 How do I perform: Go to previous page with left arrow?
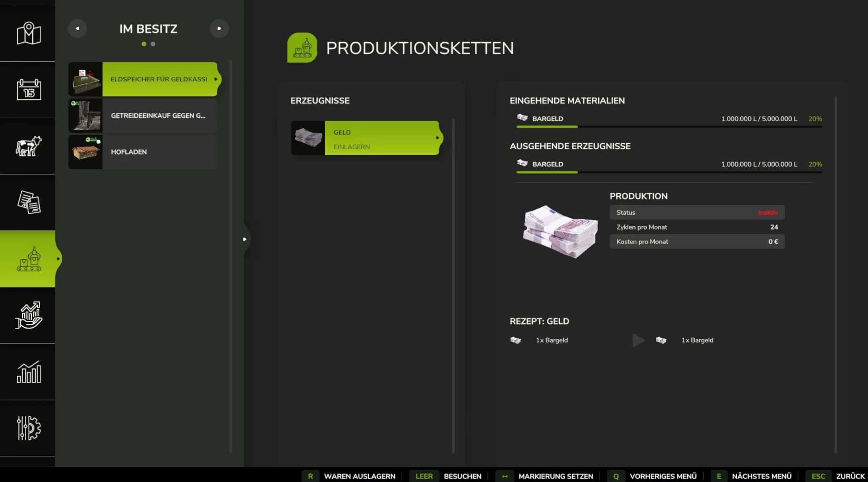click(77, 28)
